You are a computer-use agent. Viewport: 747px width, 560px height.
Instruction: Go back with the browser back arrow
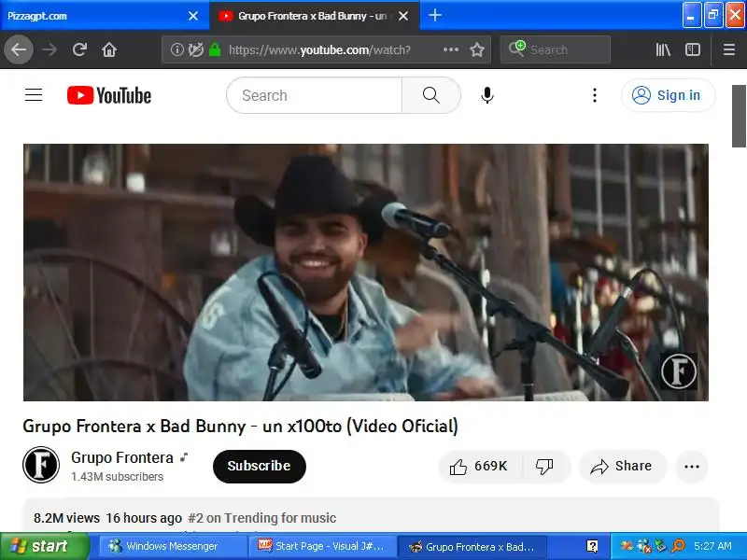[x=19, y=49]
